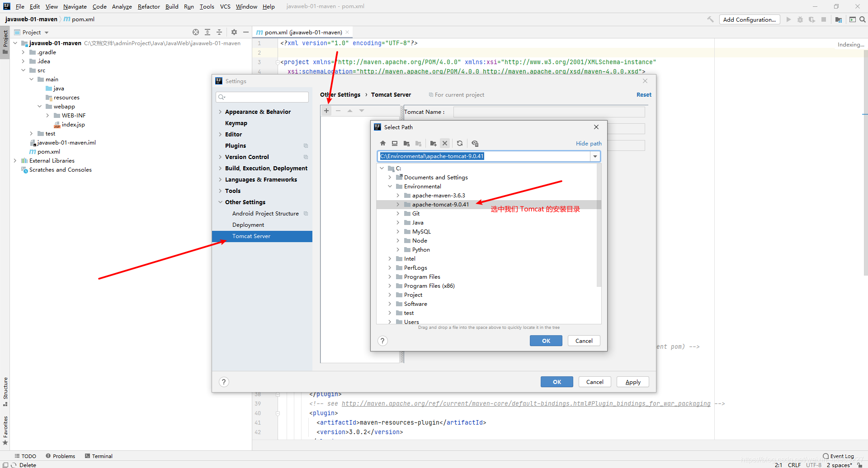Expand Appearance & Behavior settings
Viewport: 868px width, 468px height.
pos(220,112)
